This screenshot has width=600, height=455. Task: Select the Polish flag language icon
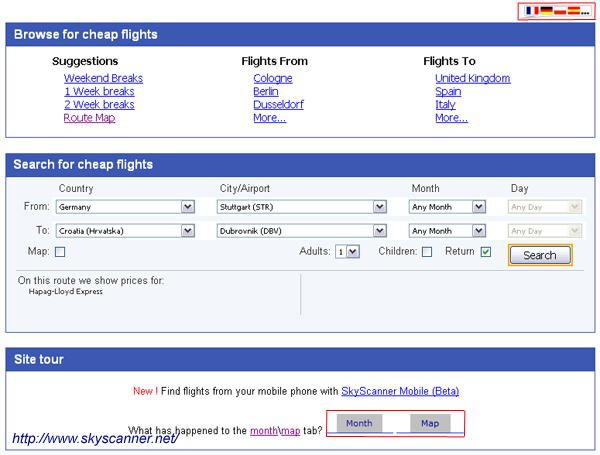560,11
